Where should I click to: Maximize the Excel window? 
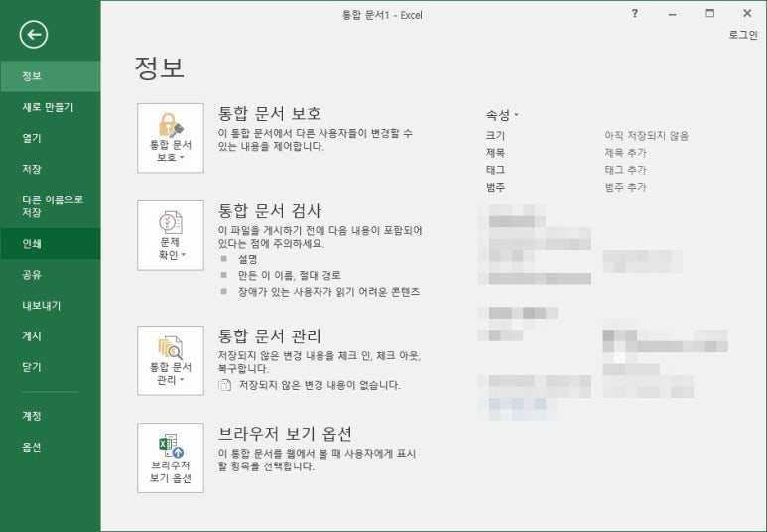[709, 14]
